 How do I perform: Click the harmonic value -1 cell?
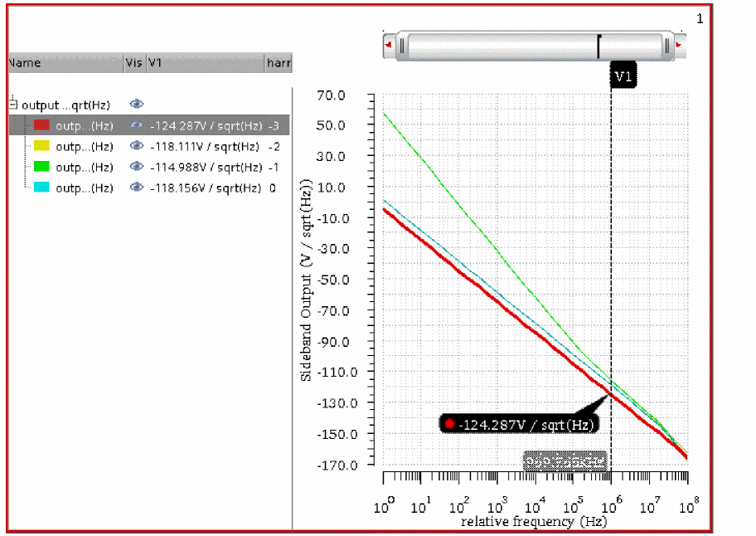pyautogui.click(x=274, y=168)
